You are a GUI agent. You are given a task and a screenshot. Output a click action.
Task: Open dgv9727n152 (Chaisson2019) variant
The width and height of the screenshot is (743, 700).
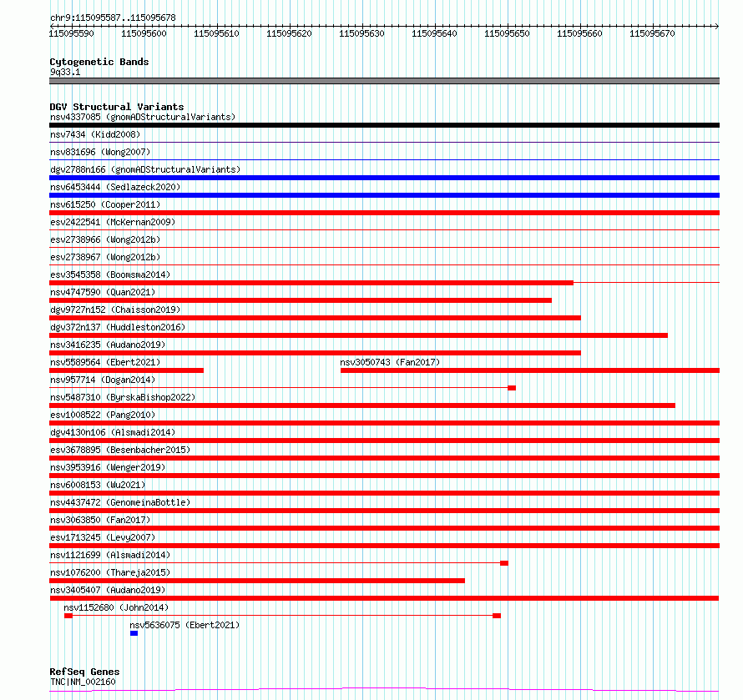pos(115,310)
